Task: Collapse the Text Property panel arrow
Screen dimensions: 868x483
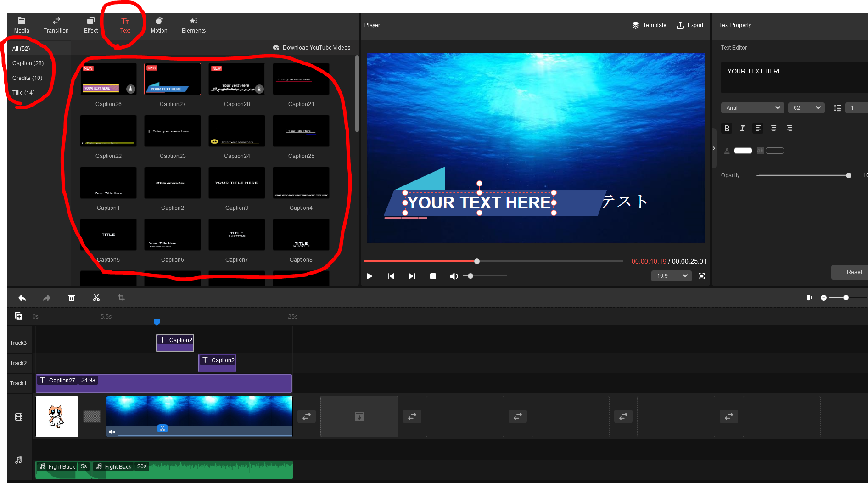Action: pos(714,148)
